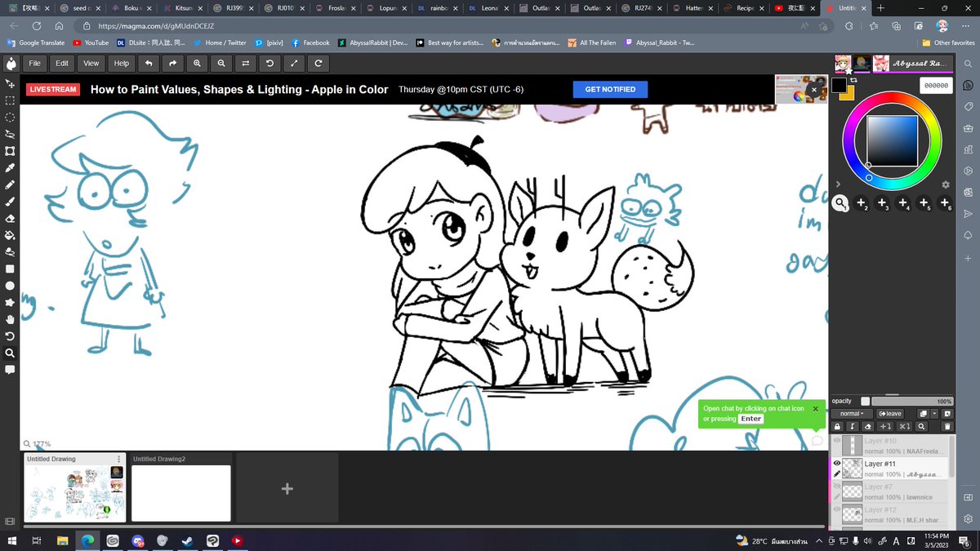Pick the eyedropper tool
980x551 pixels.
pyautogui.click(x=10, y=167)
